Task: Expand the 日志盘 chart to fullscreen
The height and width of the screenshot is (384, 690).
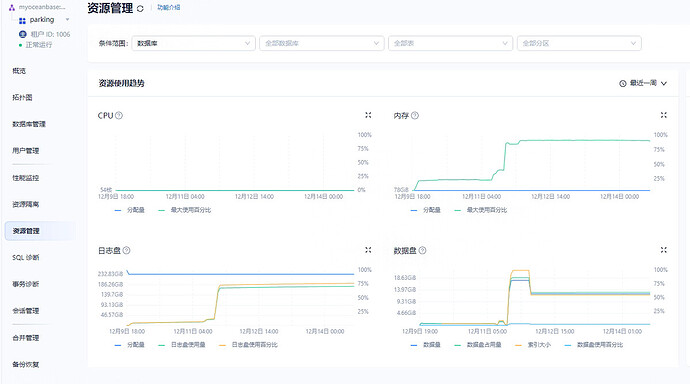Action: tap(368, 250)
